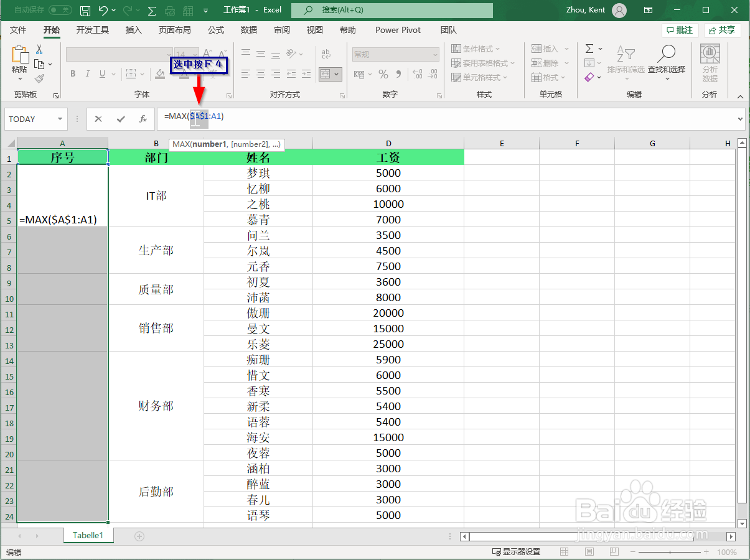Image resolution: width=750 pixels, height=560 pixels.
Task: Open the Insert ribbon tab
Action: 134,30
